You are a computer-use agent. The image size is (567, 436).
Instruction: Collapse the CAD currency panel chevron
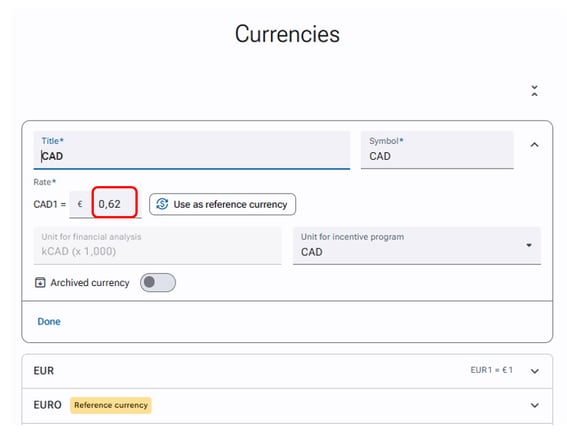pos(534,145)
